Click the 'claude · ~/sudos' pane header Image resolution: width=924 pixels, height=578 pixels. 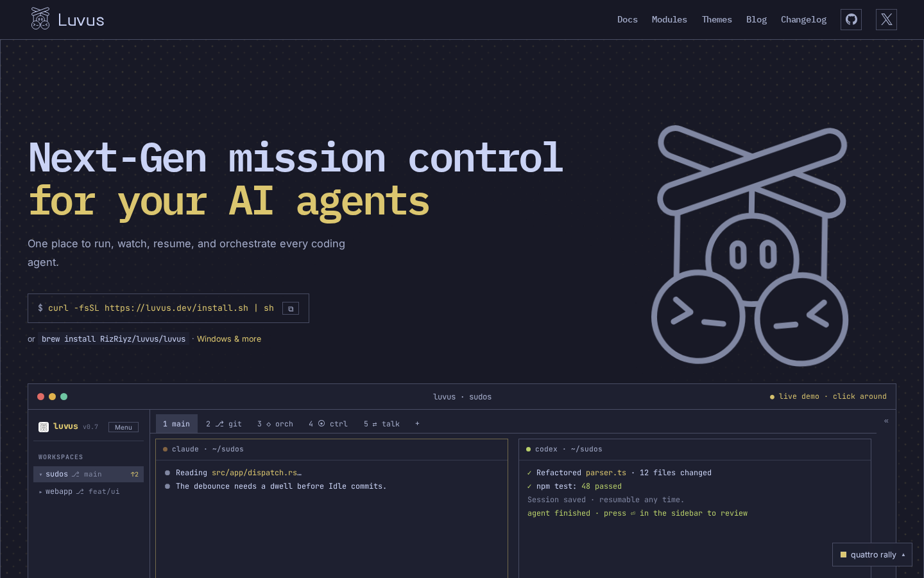click(332, 449)
